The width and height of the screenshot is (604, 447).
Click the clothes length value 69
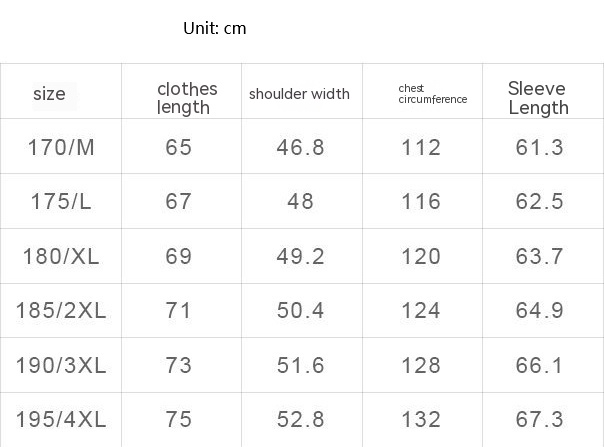[179, 256]
